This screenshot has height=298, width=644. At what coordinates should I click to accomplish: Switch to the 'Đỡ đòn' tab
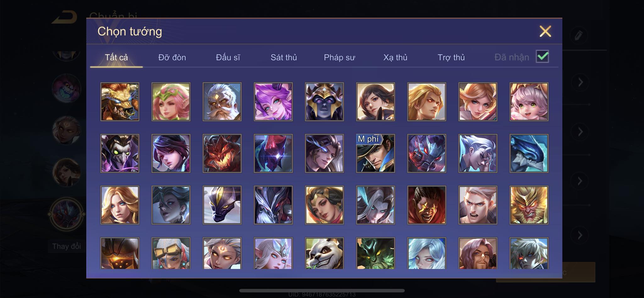click(172, 57)
